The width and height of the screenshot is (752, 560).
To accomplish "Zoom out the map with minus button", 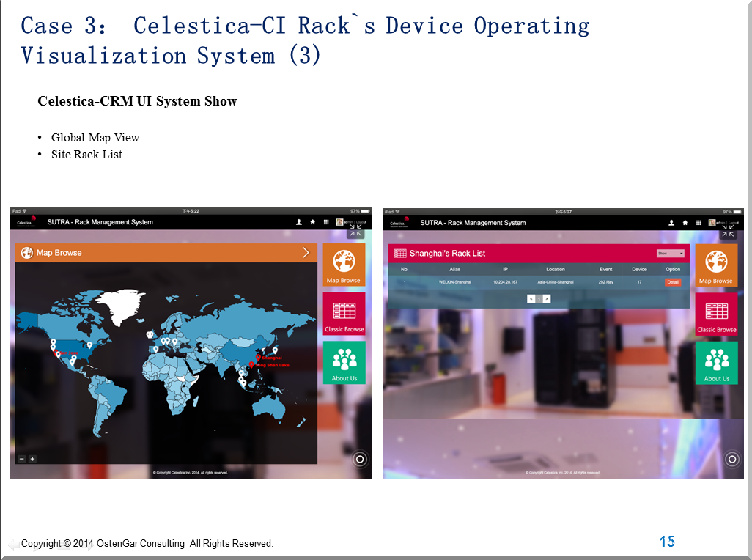I will coord(22,459).
